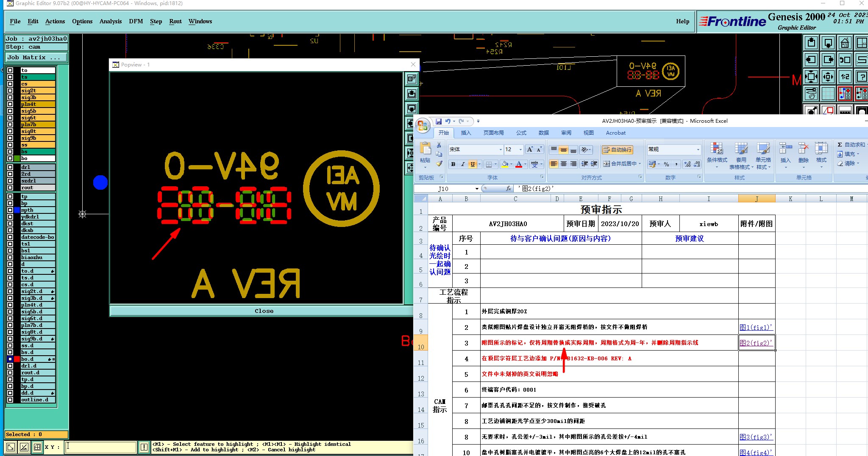
Task: Expand the Name Box dropdown arrow
Action: (x=477, y=189)
